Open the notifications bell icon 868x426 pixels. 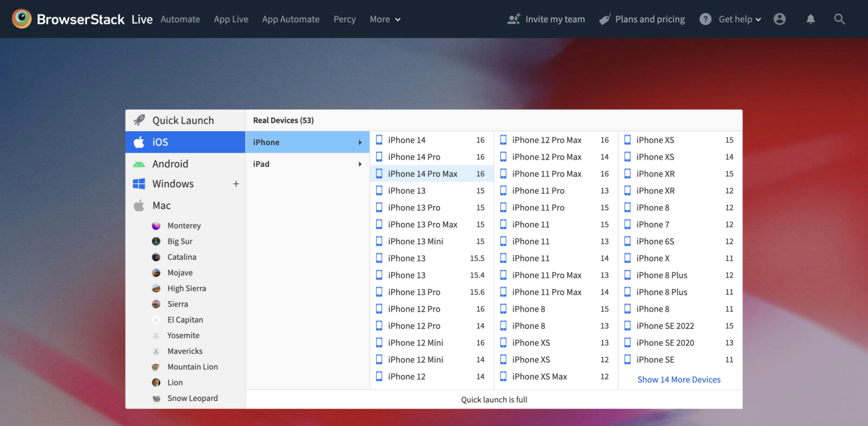pos(810,19)
